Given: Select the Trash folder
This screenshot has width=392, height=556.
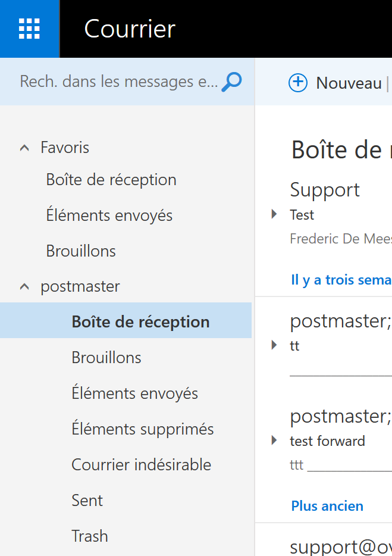Looking at the screenshot, I should click(x=90, y=536).
